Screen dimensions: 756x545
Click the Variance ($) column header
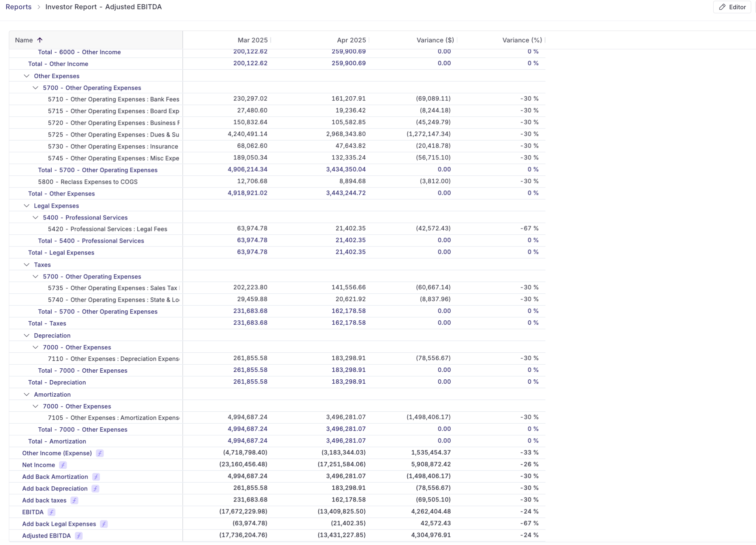pos(435,40)
